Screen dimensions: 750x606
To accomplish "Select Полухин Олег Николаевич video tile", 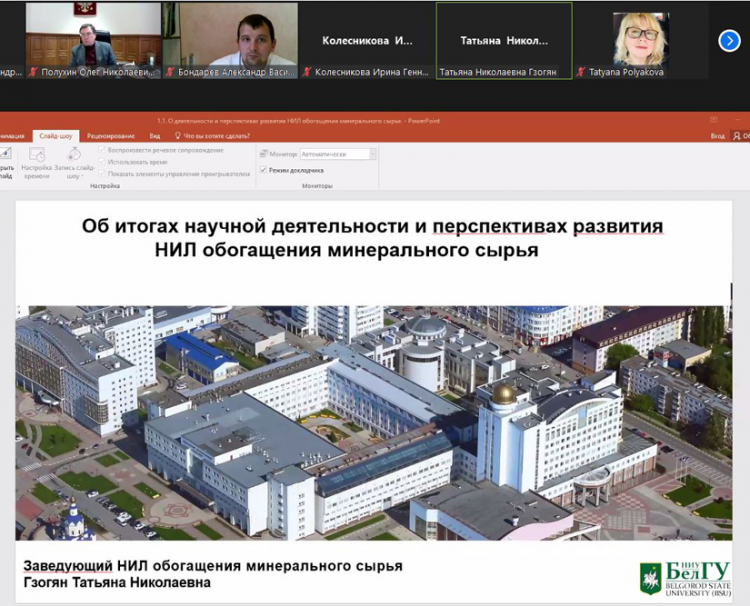I will pos(93,41).
